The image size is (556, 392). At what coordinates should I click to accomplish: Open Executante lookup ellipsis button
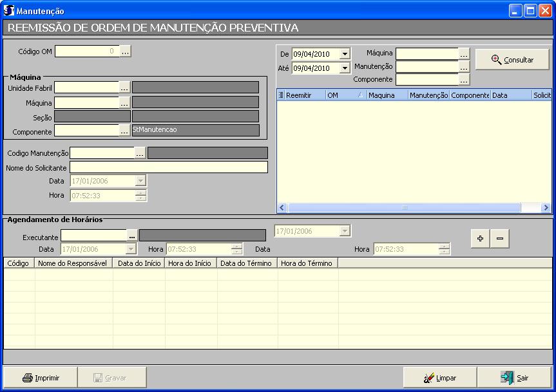(132, 236)
